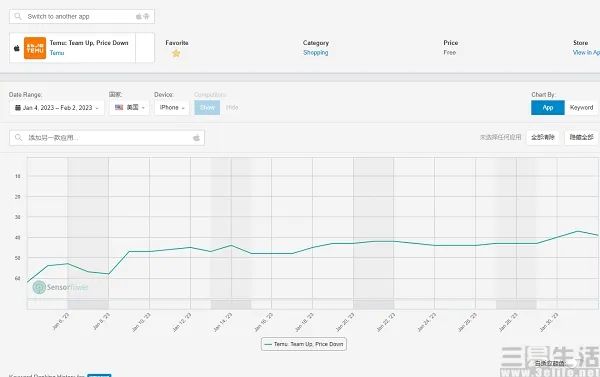Screen dimensions: 600x377
Task: Click calendar icon in Date Range picker
Action: (x=18, y=108)
